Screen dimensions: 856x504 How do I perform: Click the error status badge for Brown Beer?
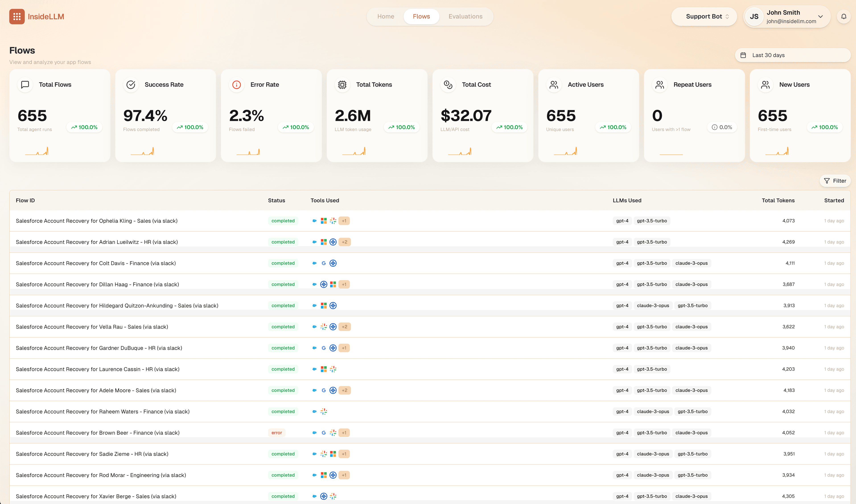click(276, 433)
